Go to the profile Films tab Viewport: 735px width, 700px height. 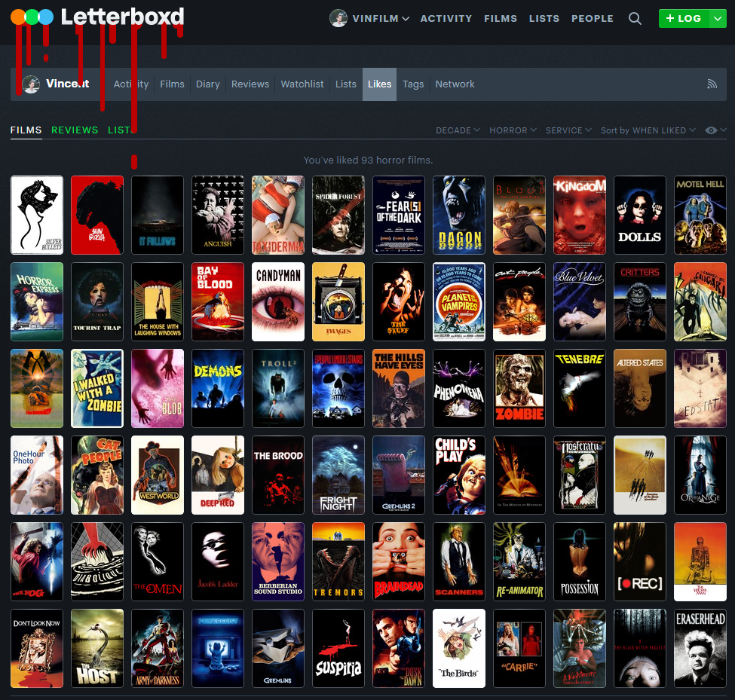172,84
